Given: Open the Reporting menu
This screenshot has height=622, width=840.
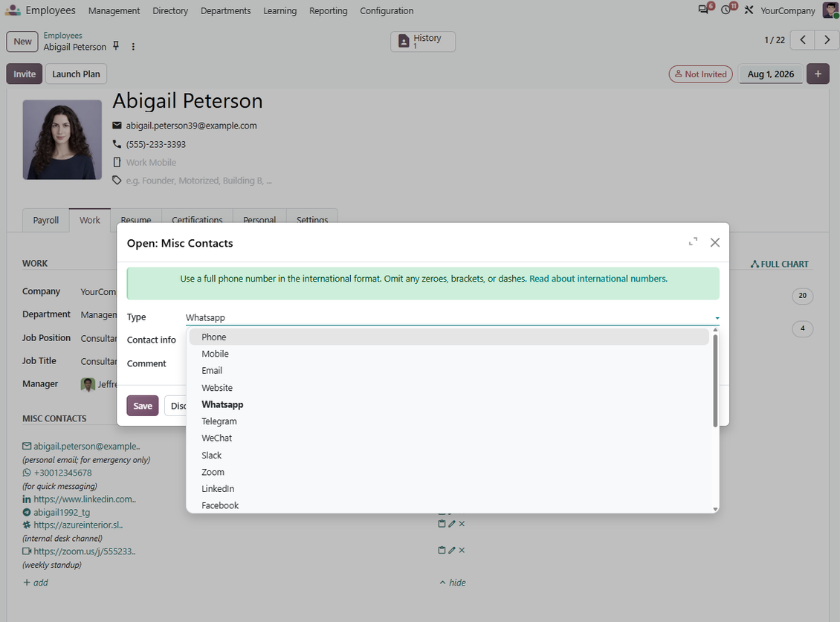Looking at the screenshot, I should click(x=329, y=10).
